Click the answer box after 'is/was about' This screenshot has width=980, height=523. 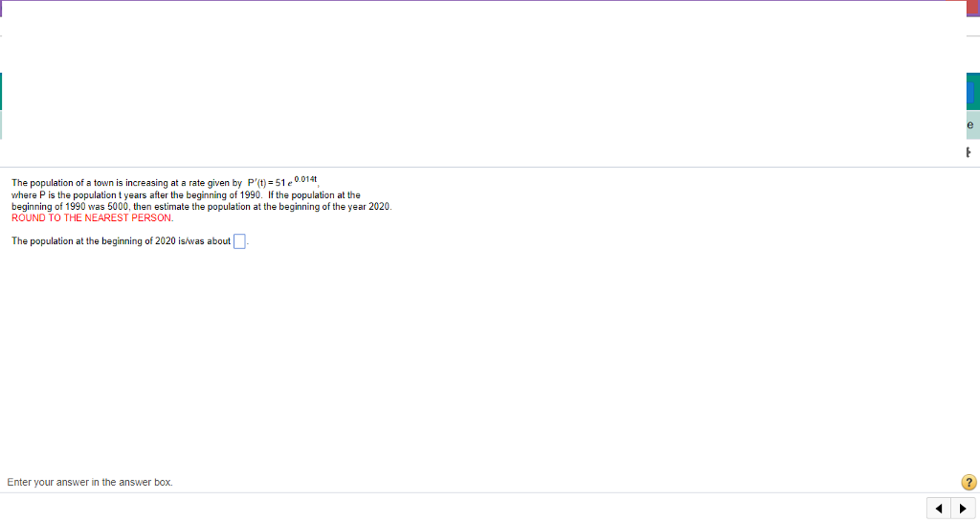tap(239, 241)
